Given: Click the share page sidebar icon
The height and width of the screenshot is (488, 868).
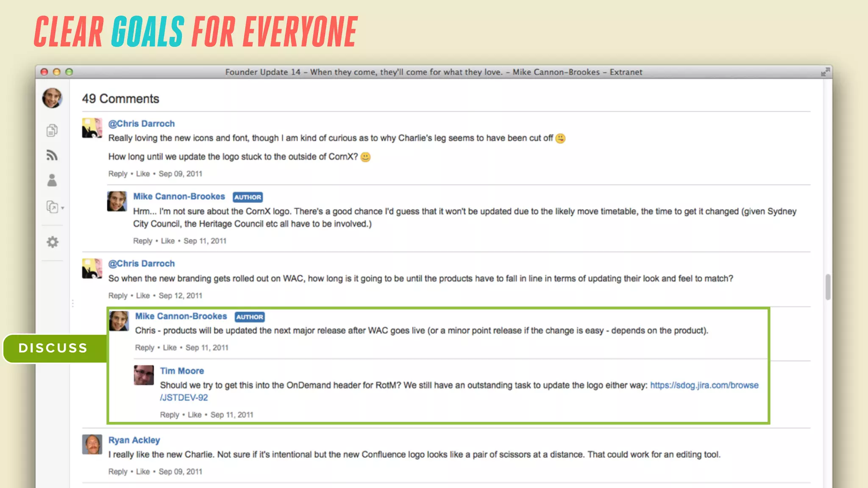Looking at the screenshot, I should point(52,207).
